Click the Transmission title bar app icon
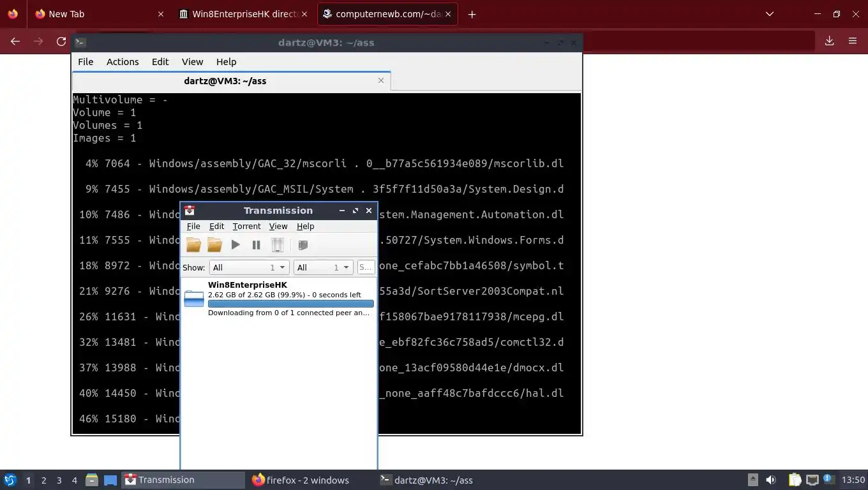Image resolution: width=868 pixels, height=490 pixels. (189, 211)
